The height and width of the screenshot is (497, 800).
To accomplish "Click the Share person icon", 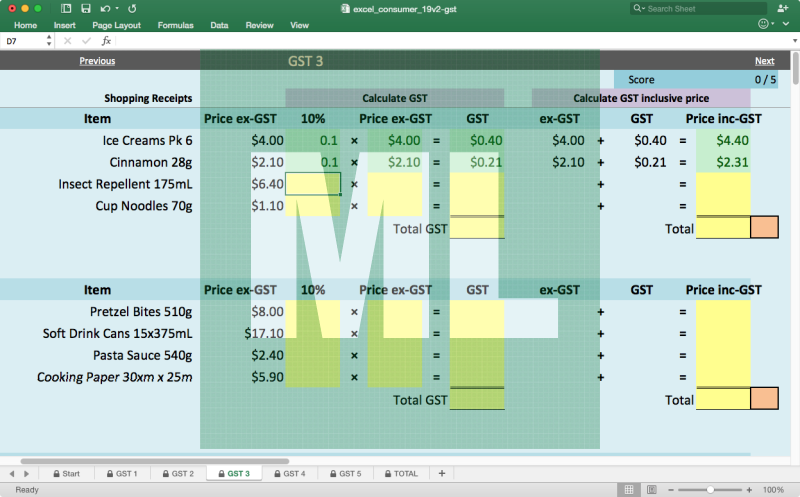I will coord(781,8).
